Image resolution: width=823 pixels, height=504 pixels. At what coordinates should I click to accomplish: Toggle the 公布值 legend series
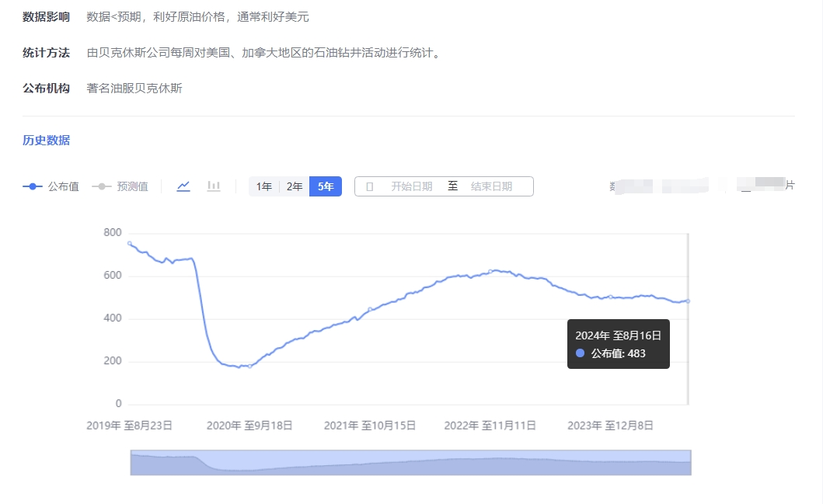pos(51,186)
